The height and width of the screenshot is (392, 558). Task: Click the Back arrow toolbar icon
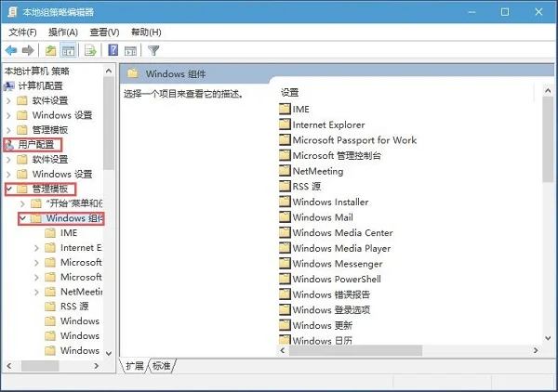click(11, 51)
